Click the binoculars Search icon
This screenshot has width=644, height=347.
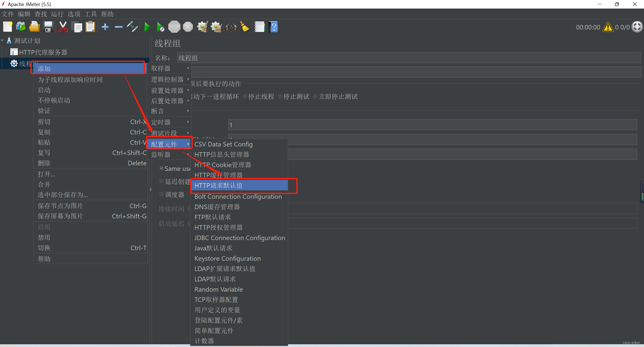(231, 27)
